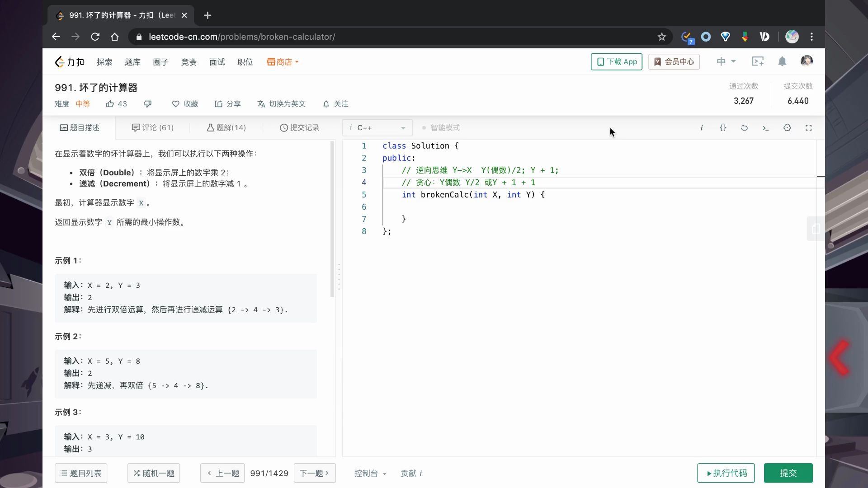Screen dimensions: 868x488
Task: Open the C++ language dropdown
Action: (x=377, y=128)
